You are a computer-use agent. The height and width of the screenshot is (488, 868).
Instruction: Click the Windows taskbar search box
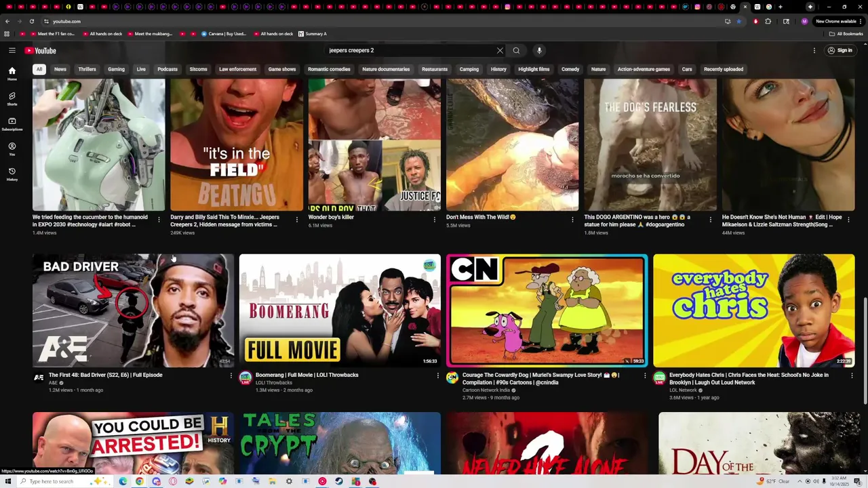pos(64,481)
